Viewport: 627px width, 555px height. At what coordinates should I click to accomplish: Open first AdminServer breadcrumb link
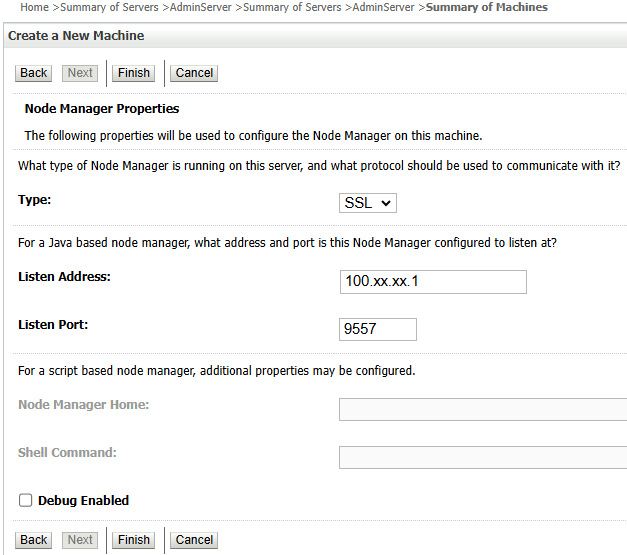[x=201, y=7]
